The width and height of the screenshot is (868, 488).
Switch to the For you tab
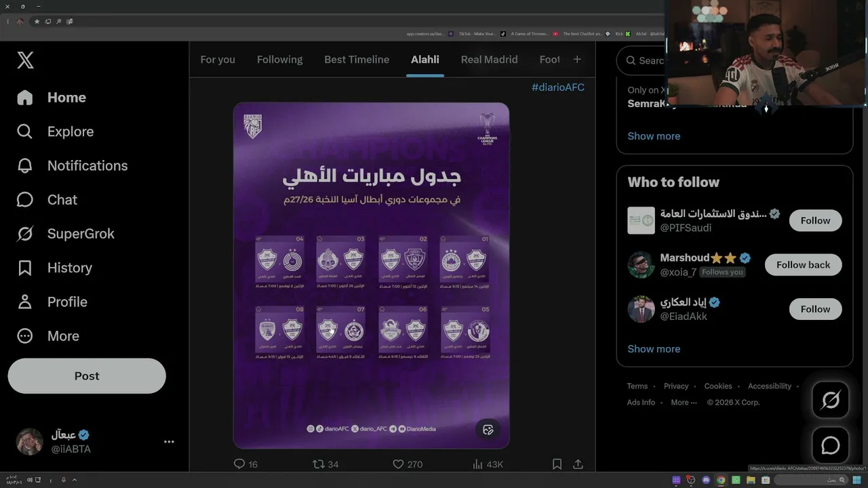coord(218,60)
